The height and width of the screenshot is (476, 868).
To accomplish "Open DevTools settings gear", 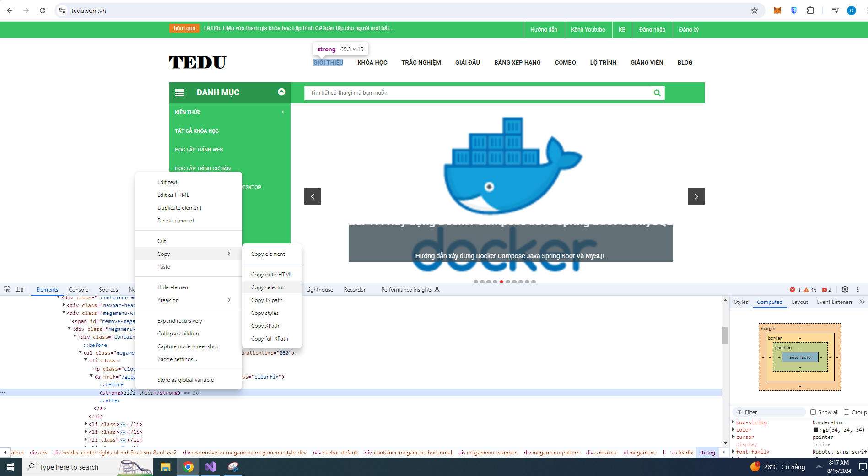I will pos(845,289).
